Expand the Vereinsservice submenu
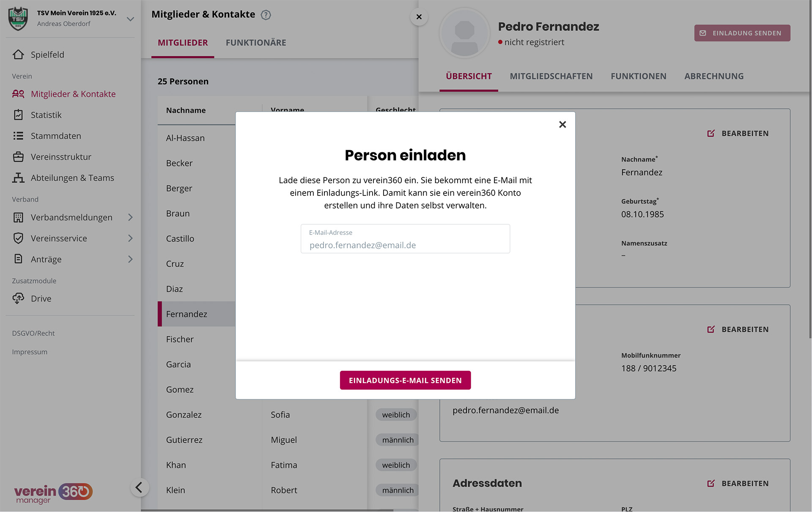The width and height of the screenshot is (812, 512). point(130,238)
